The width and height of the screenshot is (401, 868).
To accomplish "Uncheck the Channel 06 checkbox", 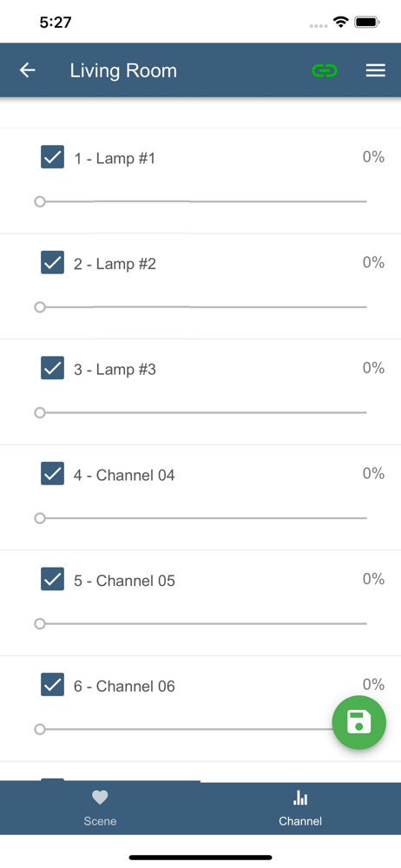I will (x=53, y=685).
